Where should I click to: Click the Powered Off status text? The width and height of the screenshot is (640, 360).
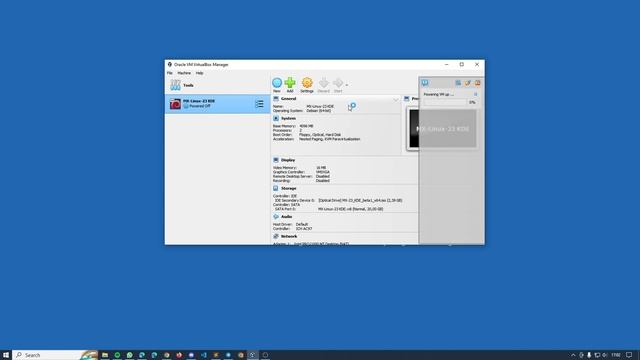tap(200, 106)
